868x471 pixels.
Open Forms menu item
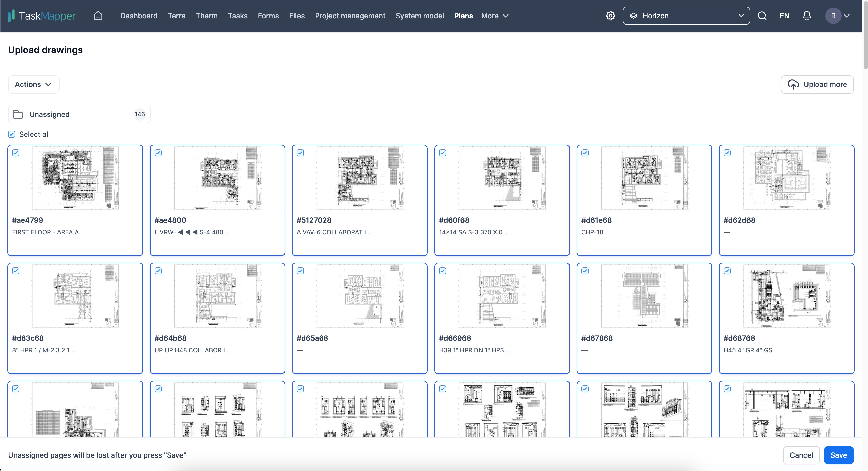(x=268, y=16)
